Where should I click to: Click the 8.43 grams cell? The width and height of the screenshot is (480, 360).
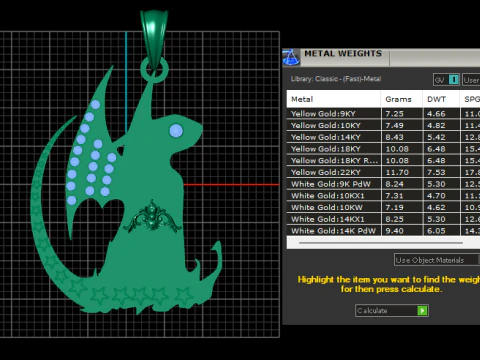click(402, 137)
